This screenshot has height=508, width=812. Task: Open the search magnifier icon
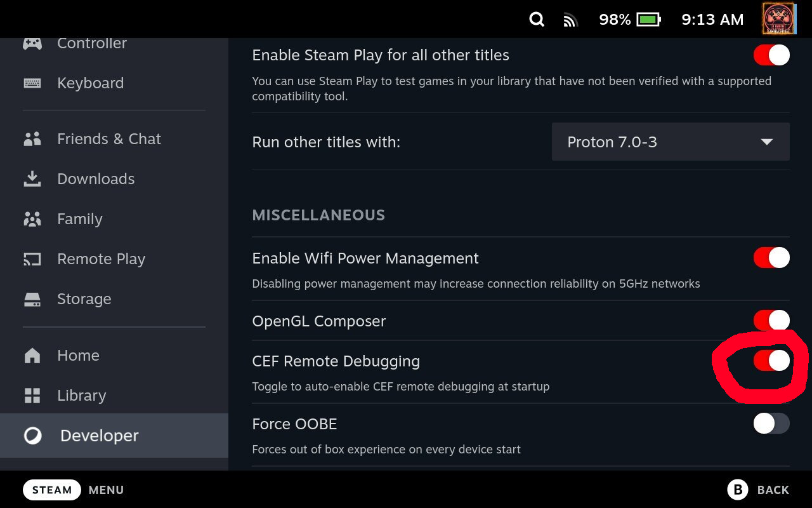pyautogui.click(x=537, y=20)
